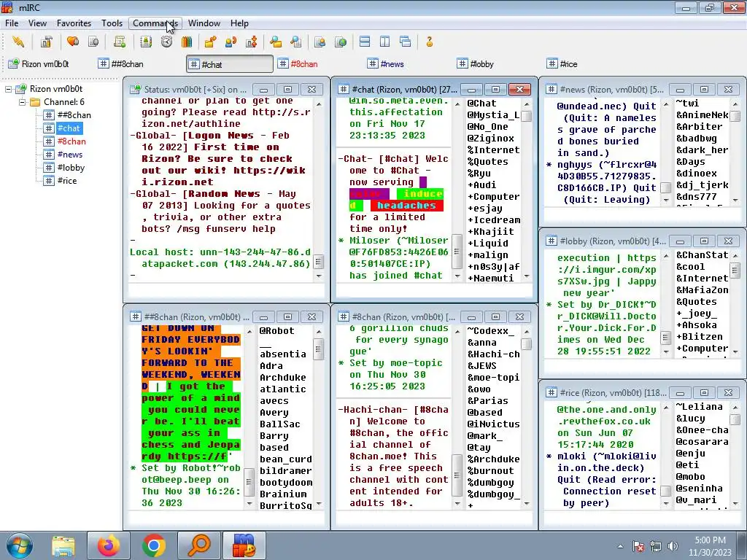Click the Tile Horizontal windows icon
The height and width of the screenshot is (560, 747).
point(365,42)
